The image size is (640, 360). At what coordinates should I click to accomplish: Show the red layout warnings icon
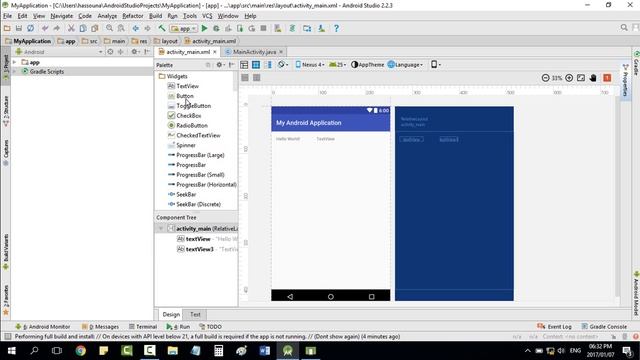tap(607, 78)
